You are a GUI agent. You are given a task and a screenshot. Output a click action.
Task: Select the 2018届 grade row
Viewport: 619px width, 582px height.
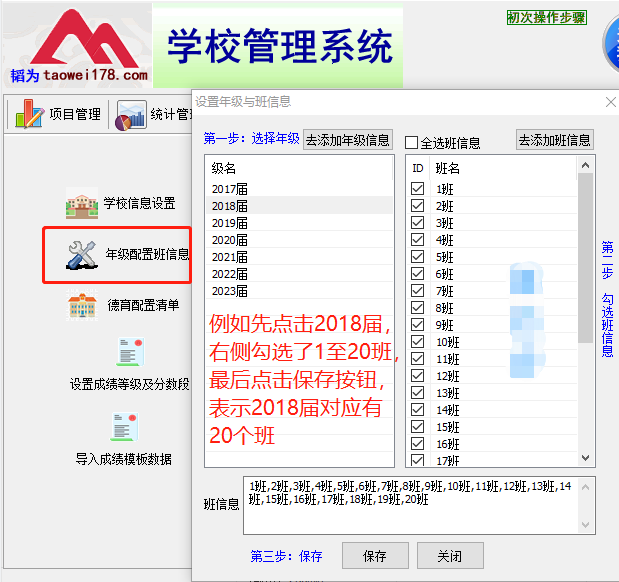pyautogui.click(x=299, y=206)
